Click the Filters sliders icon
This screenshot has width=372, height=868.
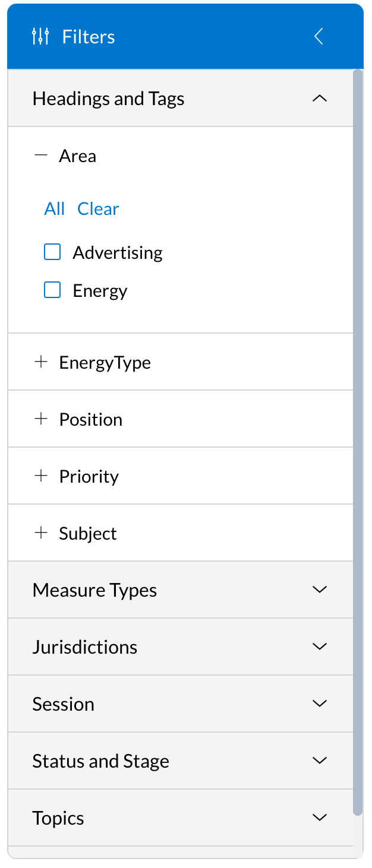[40, 37]
